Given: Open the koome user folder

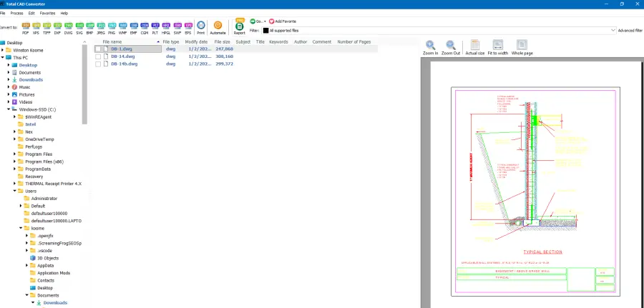Looking at the screenshot, I should click(x=37, y=229).
